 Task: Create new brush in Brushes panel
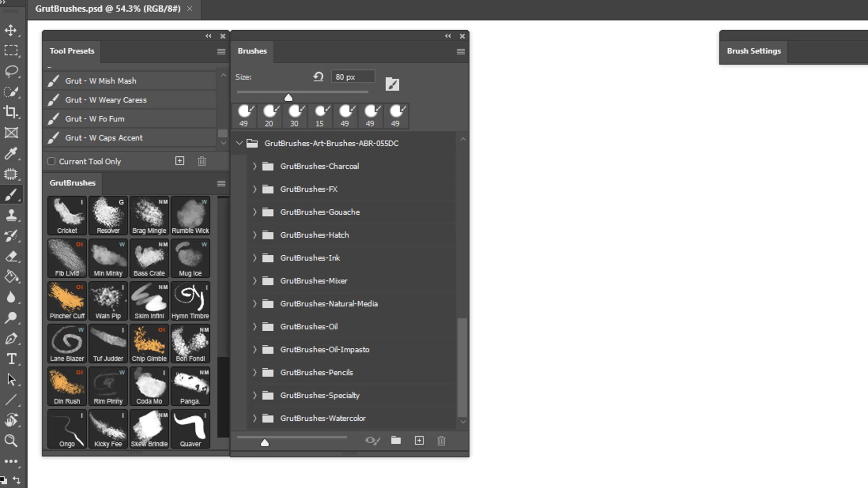pos(419,440)
